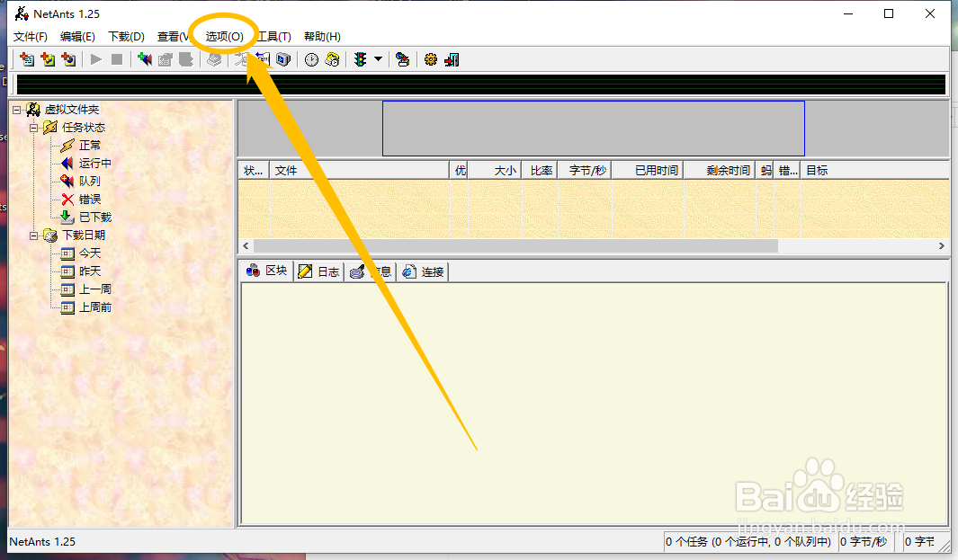Click the exit door toolbar icon
The width and height of the screenshot is (958, 560).
[452, 59]
